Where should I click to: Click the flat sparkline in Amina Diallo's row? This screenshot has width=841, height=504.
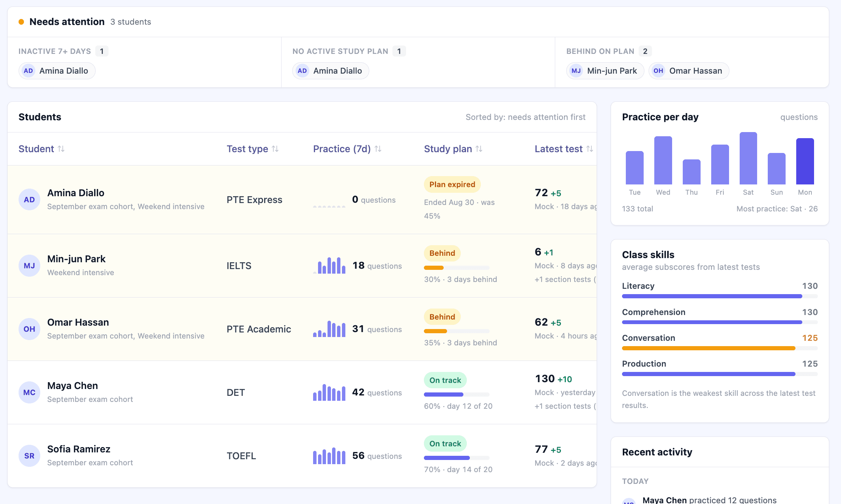[329, 206]
